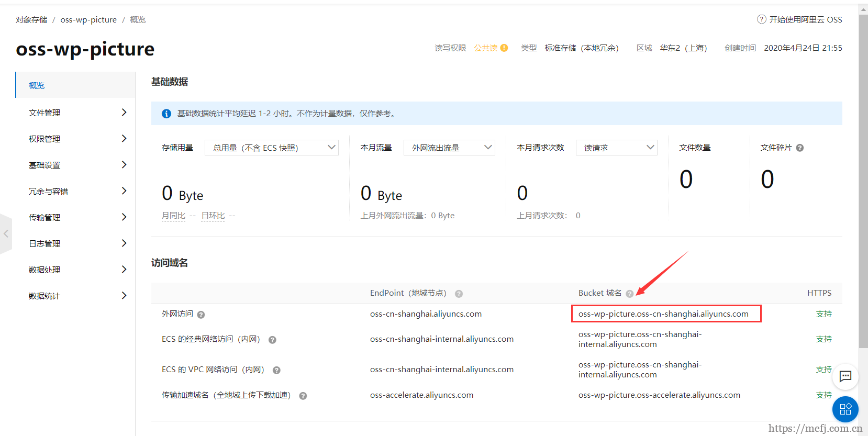The height and width of the screenshot is (436, 868).
Task: Click help icon next to ECS 的经典网络访问
Action: point(272,340)
